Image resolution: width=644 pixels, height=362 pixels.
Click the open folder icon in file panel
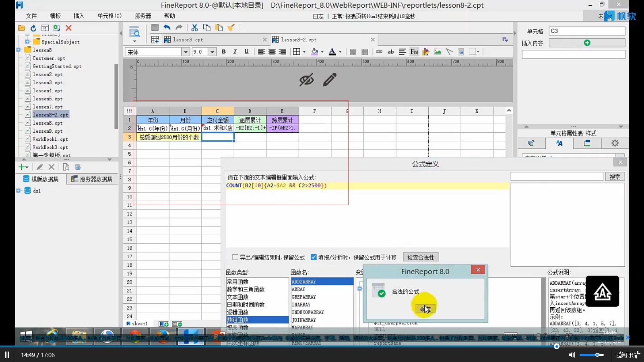pyautogui.click(x=22, y=28)
